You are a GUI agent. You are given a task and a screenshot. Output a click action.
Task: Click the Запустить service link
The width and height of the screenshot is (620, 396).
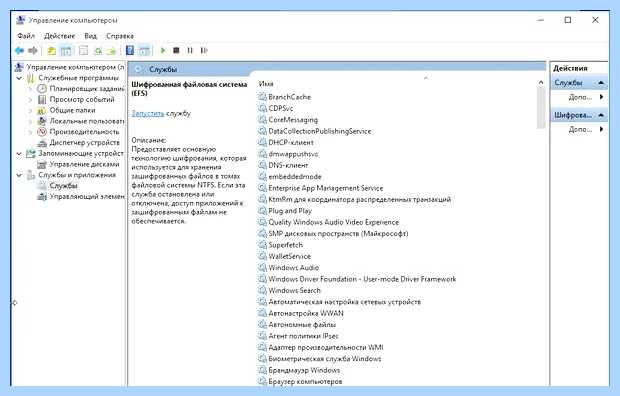coord(147,114)
